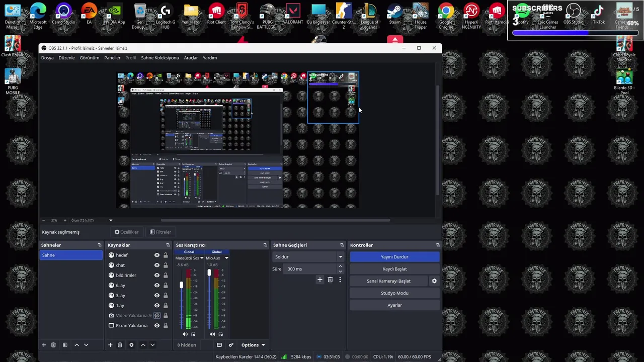Open Ayarlar settings button
The height and width of the screenshot is (362, 644).
point(394,305)
